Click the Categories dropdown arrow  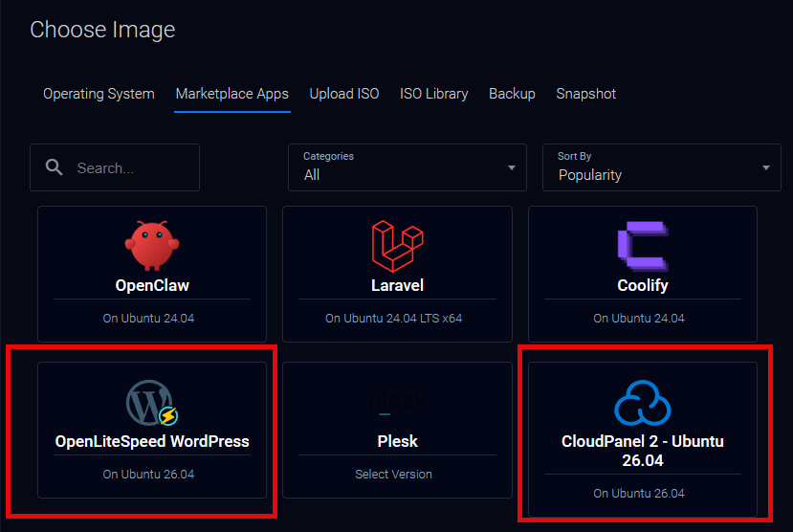click(x=512, y=167)
